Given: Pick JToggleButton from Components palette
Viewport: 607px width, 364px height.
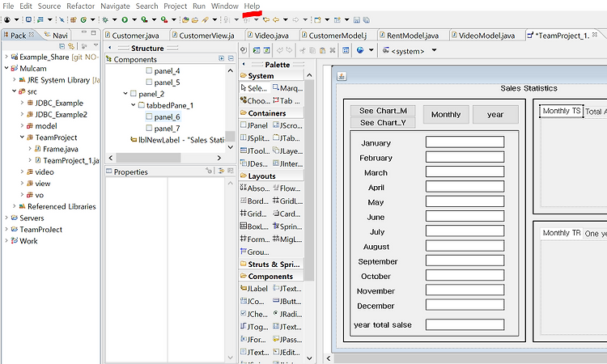Looking at the screenshot, I should tap(254, 327).
